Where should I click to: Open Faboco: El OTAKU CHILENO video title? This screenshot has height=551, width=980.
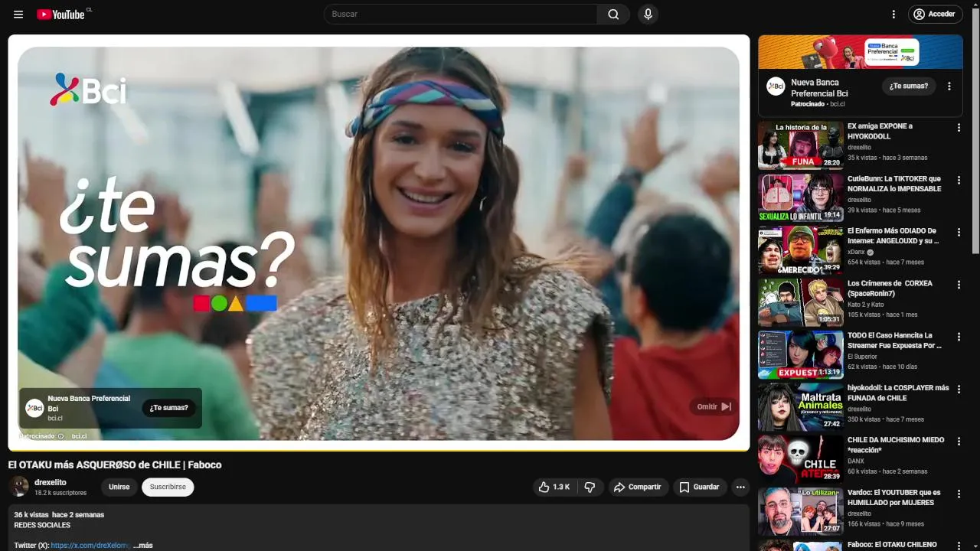[x=892, y=545]
